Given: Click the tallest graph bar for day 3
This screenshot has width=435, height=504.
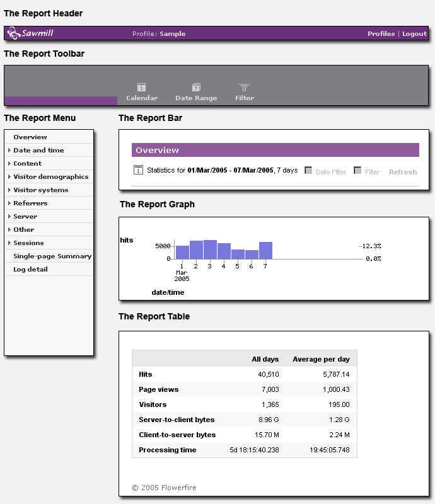Looking at the screenshot, I should click(210, 249).
